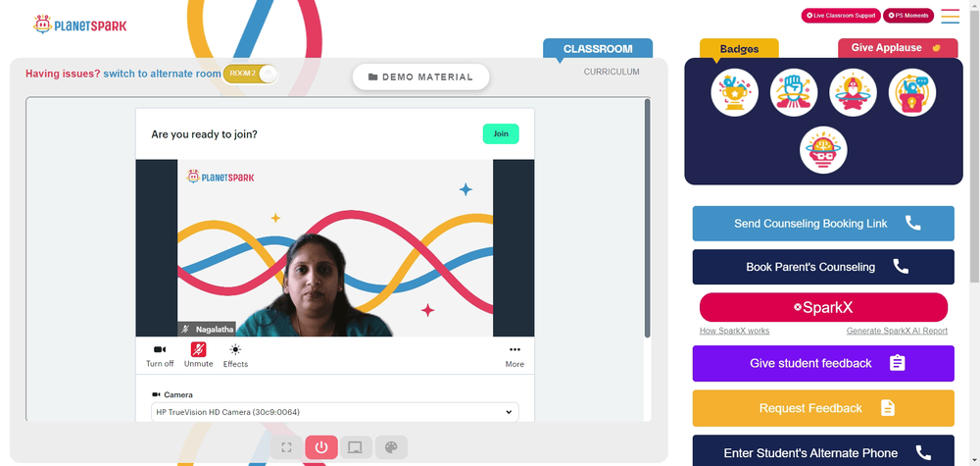
Task: Open the More options menu
Action: [514, 355]
